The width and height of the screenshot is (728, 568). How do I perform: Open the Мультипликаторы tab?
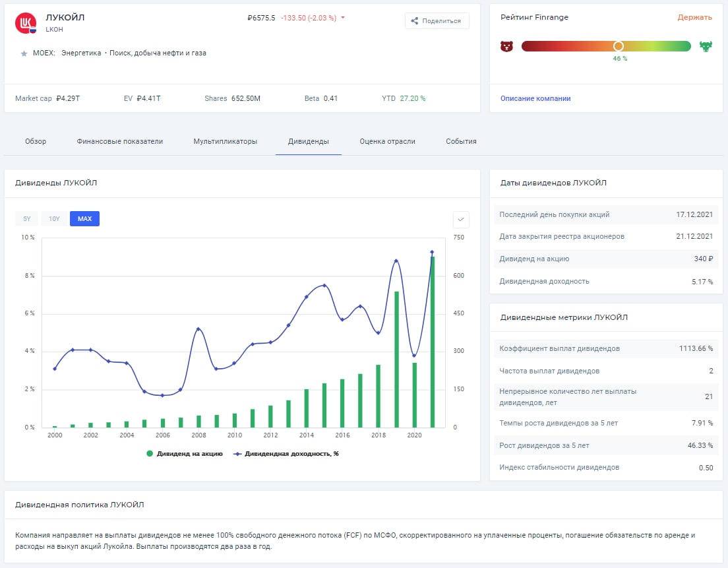(225, 141)
